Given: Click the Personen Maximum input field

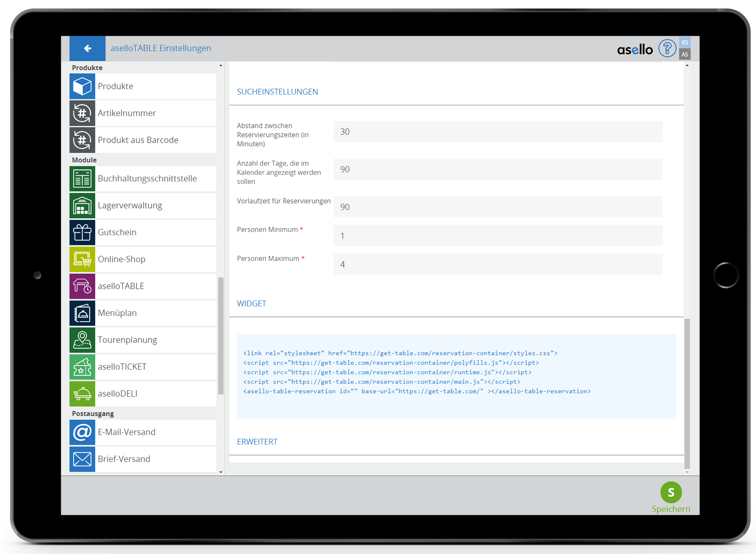Looking at the screenshot, I should pos(497,265).
